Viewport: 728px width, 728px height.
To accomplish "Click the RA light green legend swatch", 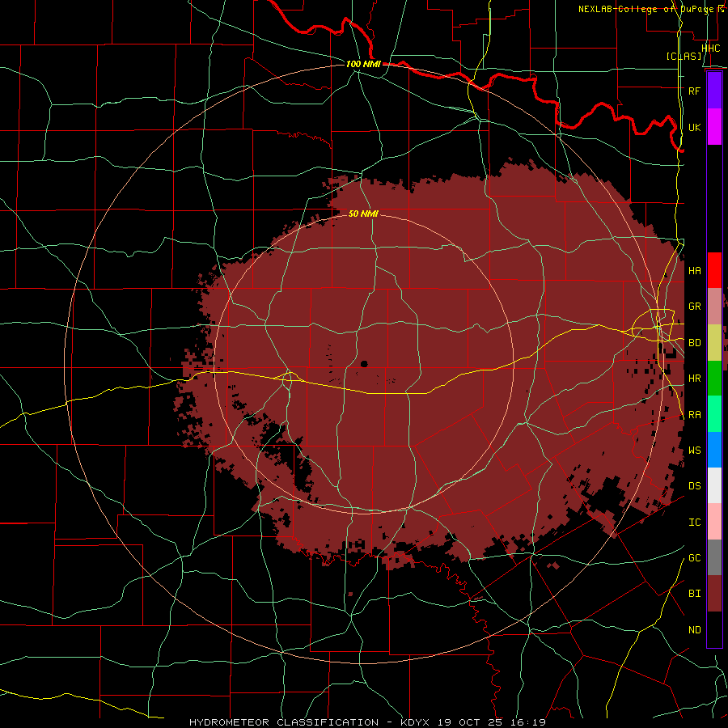I will (x=714, y=413).
